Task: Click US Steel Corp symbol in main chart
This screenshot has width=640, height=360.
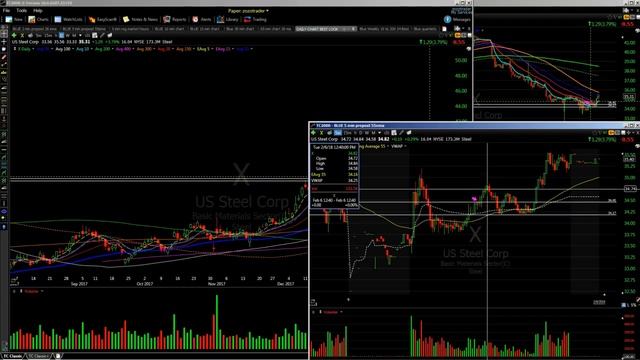Action: click(x=25, y=42)
